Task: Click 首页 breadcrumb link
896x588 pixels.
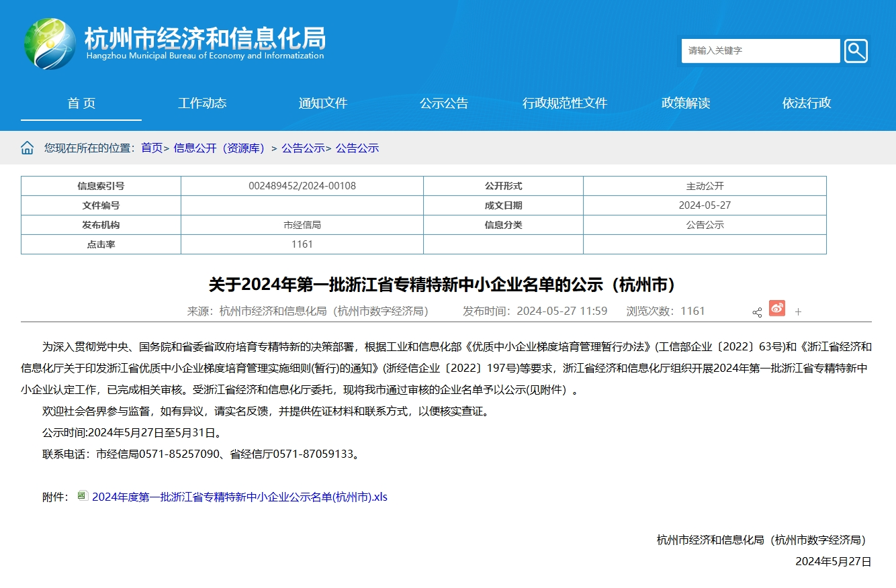Action: point(152,148)
